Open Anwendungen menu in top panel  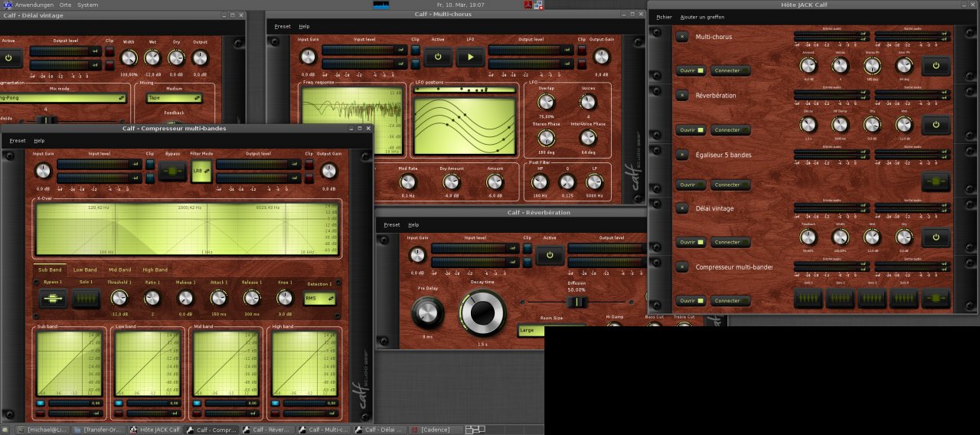(34, 5)
